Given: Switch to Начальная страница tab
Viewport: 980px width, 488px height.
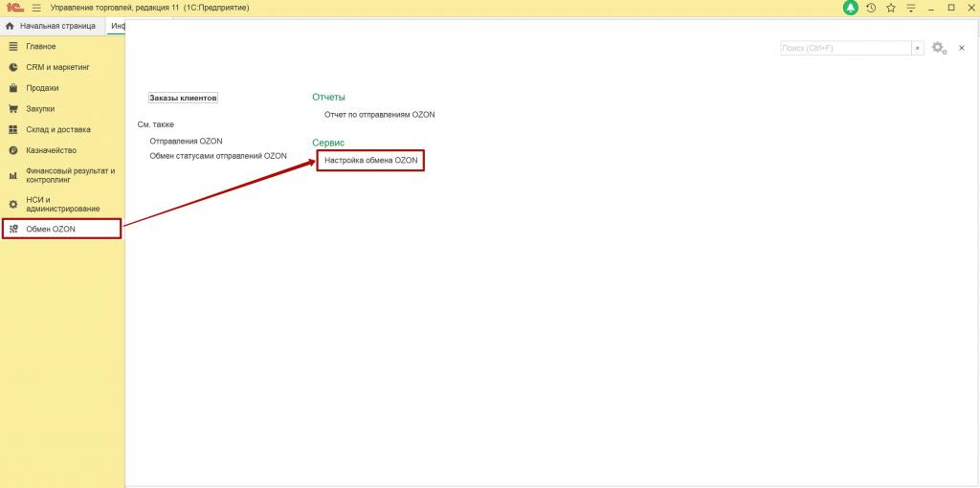Looking at the screenshot, I should [53, 26].
